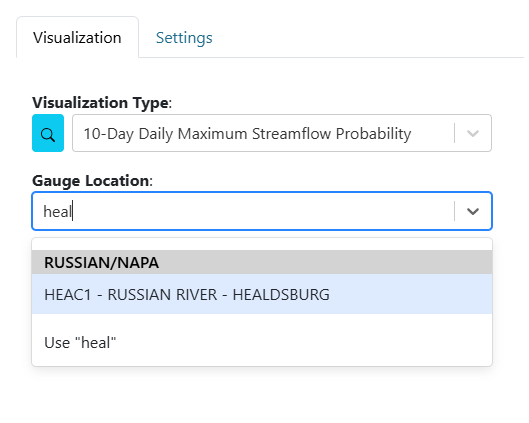Collapse the Gauge Location dropdown chevron
Image resolution: width=529 pixels, height=423 pixels.
pyautogui.click(x=473, y=212)
